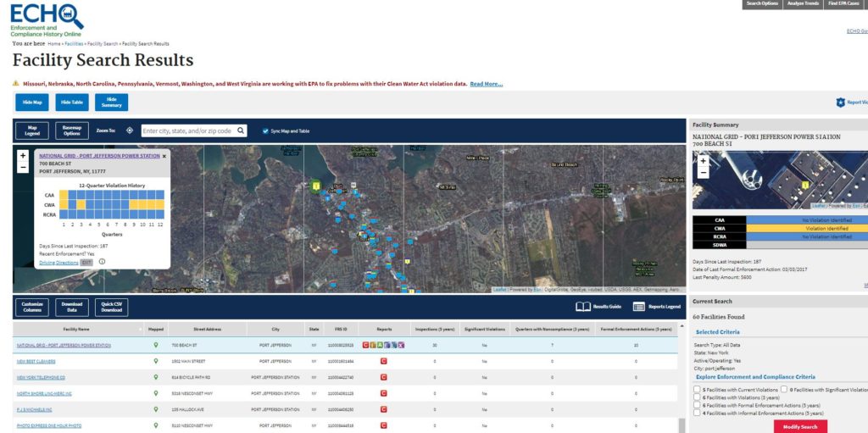The height and width of the screenshot is (433, 868).
Task: Click the info icon in the map popup
Action: pos(102,262)
